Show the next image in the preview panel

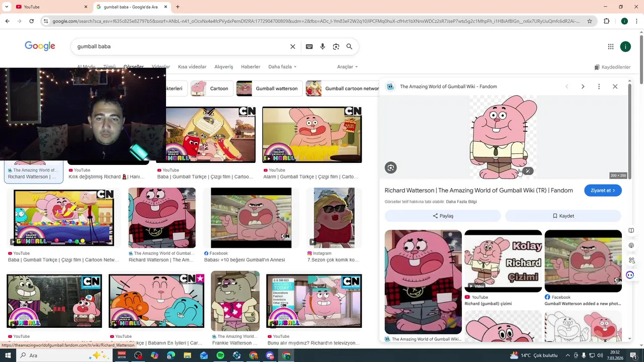(583, 86)
